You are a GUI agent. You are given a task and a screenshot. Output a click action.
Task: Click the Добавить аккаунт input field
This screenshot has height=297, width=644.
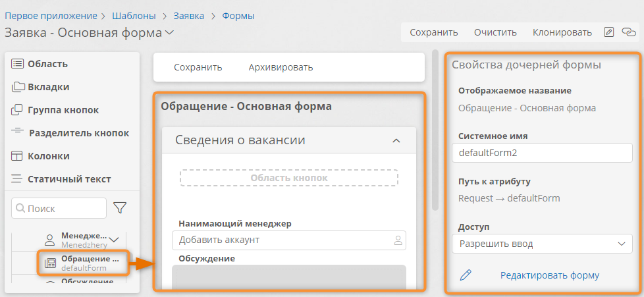click(288, 240)
